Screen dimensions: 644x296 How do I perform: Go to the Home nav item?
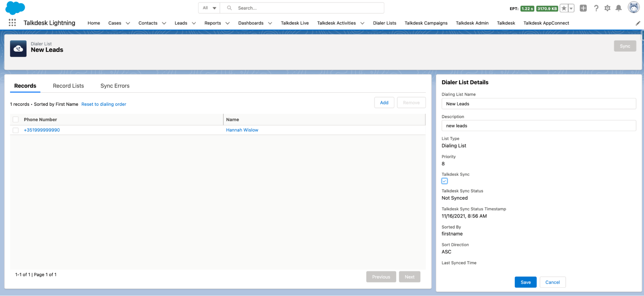94,23
